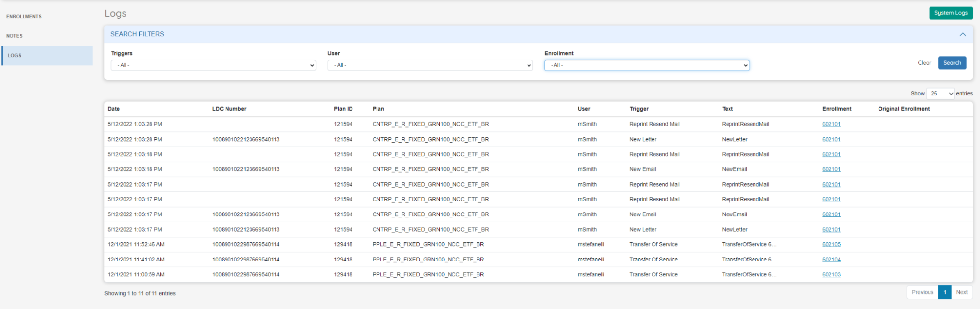This screenshot has height=309, width=980.
Task: Click the Search Filters heading
Action: pyautogui.click(x=137, y=34)
